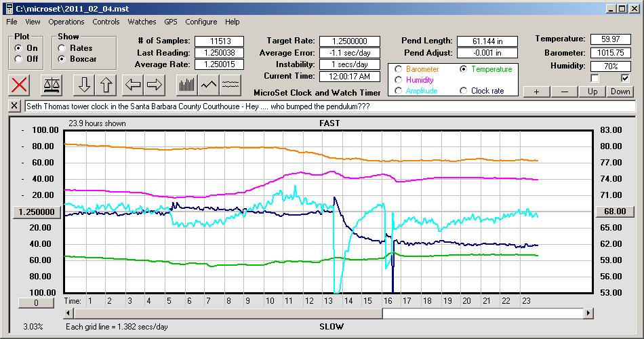
Task: Select the Humidity trace radio button
Action: 398,80
